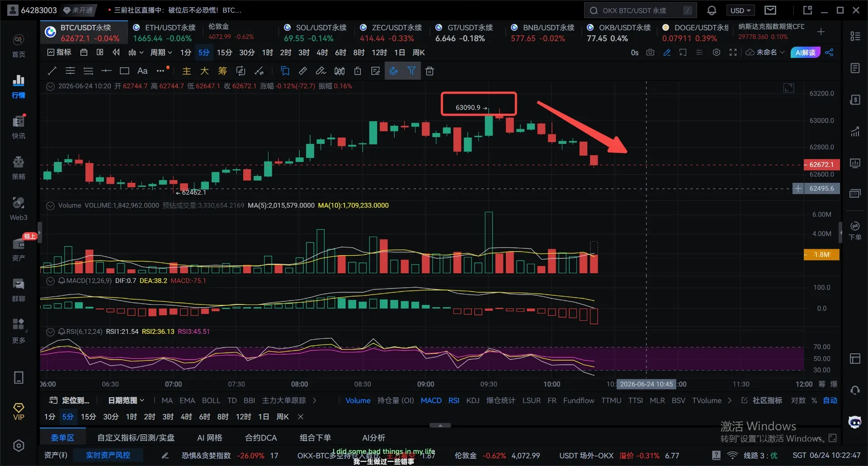The width and height of the screenshot is (868, 466).
Task: Go to 首页 home in sidebar
Action: coord(19,46)
